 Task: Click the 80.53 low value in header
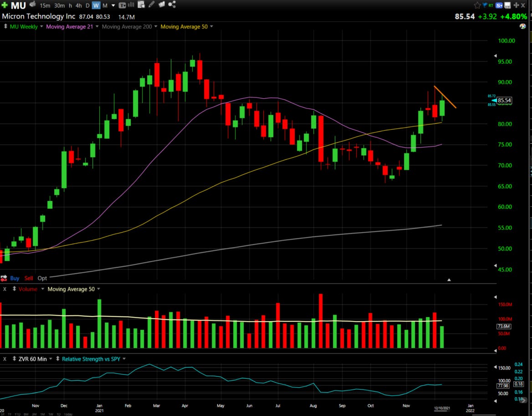pos(103,17)
